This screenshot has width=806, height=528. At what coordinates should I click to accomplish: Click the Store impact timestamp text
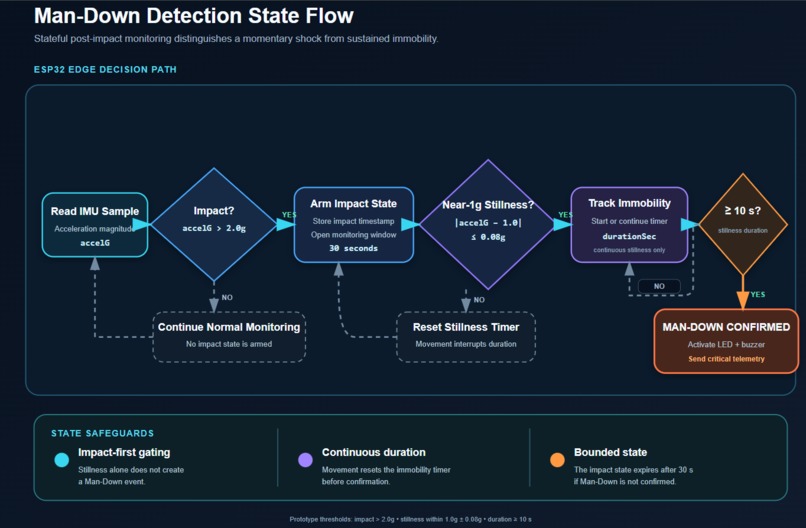tap(354, 221)
